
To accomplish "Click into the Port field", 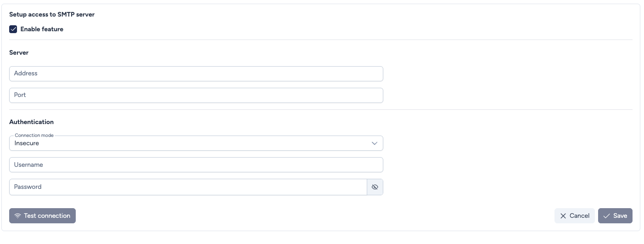I will [x=196, y=95].
